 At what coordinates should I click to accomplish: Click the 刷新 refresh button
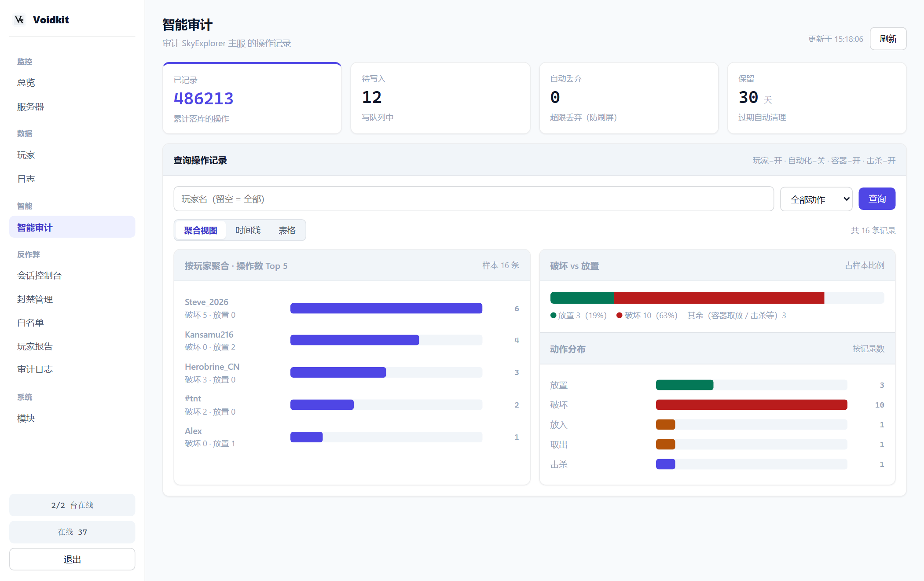(888, 39)
